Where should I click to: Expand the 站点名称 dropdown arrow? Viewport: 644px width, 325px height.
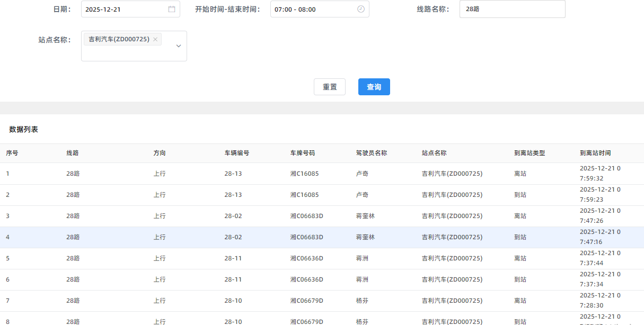pos(179,46)
